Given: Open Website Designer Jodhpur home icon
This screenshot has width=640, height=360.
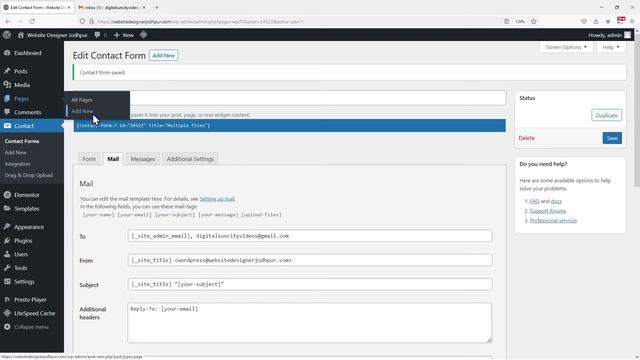Looking at the screenshot, I should click(x=20, y=35).
